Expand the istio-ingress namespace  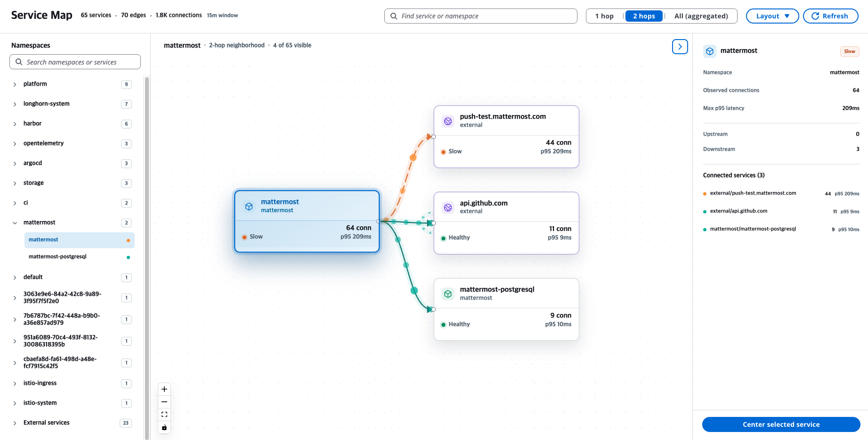point(15,383)
